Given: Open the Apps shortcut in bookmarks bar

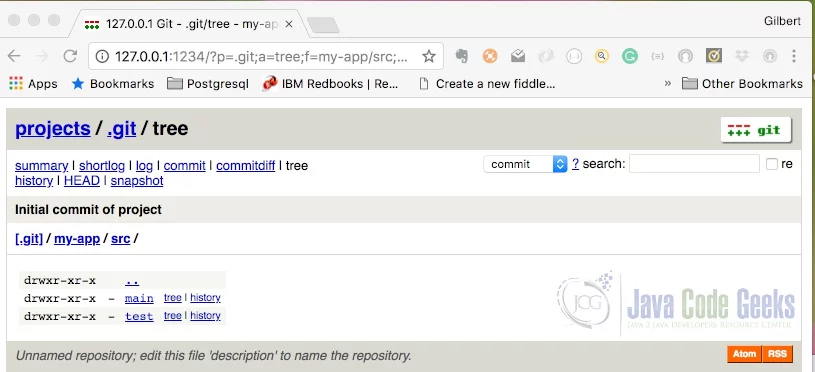Looking at the screenshot, I should click(33, 84).
